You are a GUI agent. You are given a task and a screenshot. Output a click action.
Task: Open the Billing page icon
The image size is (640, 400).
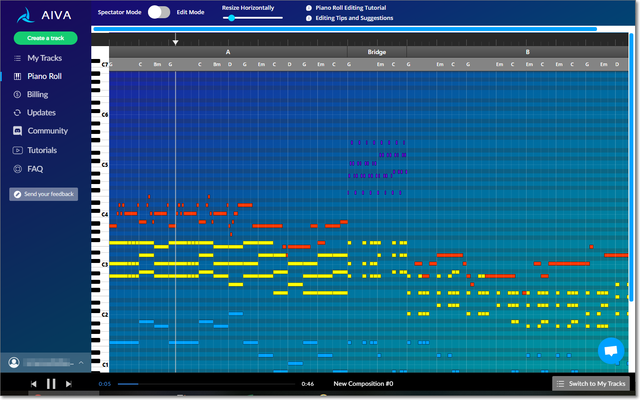18,94
